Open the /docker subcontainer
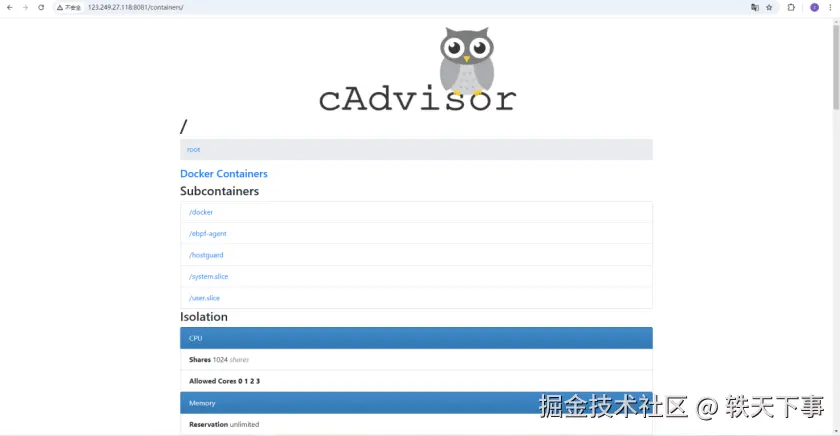Image resolution: width=840 pixels, height=436 pixels. click(x=201, y=212)
